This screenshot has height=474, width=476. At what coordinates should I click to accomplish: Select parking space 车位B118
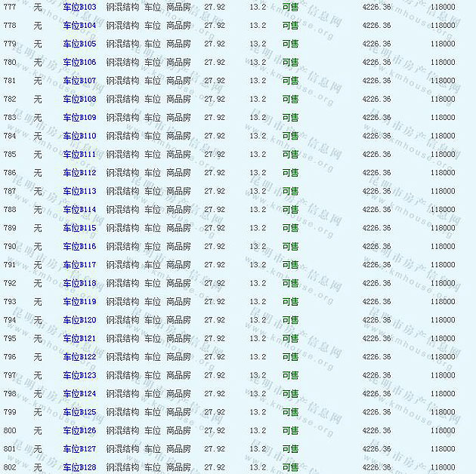tap(79, 284)
